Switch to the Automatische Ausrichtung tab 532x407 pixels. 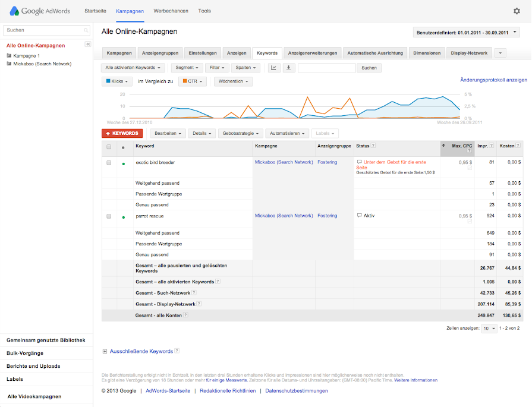tap(375, 53)
